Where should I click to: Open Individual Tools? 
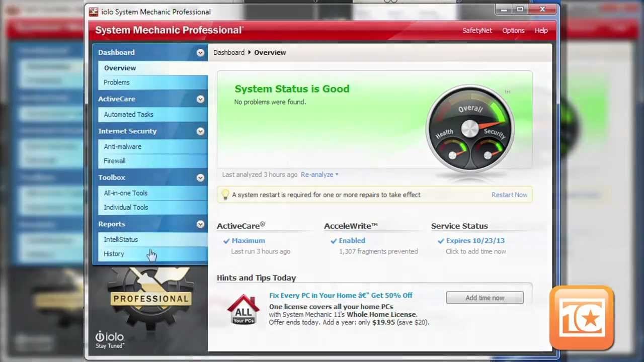[153, 207]
